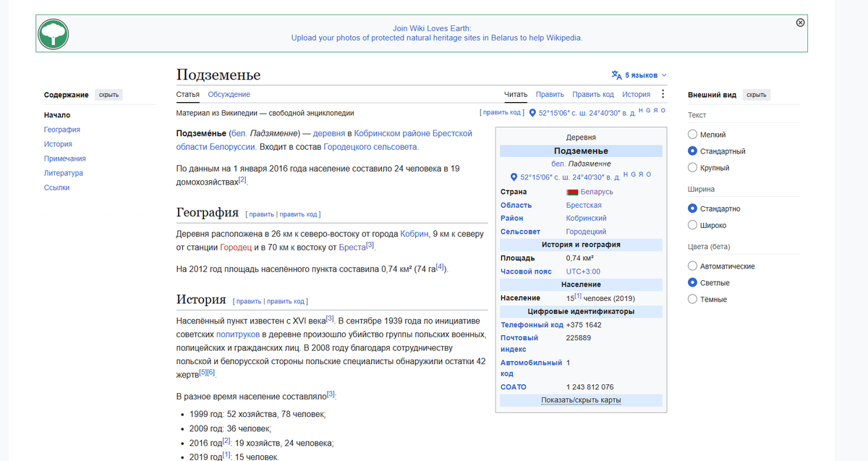Select Тёмные color mode
This screenshot has height=461, width=868.
tap(692, 300)
